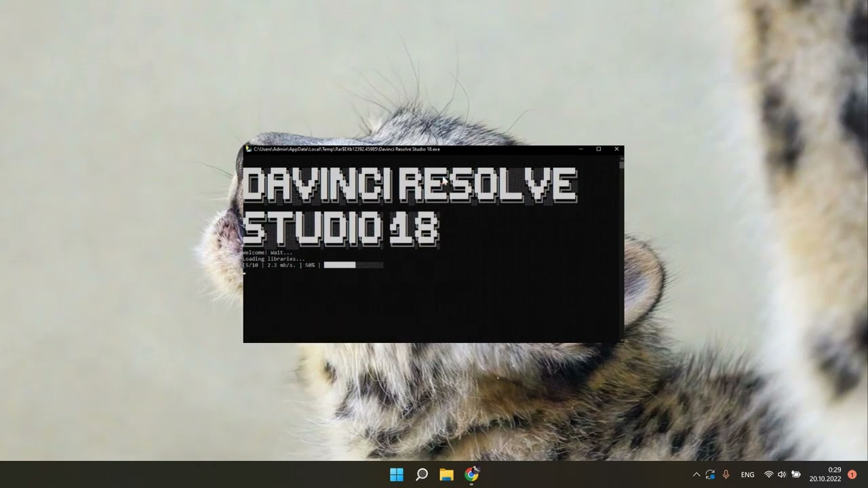
Task: Open the Windows Start menu
Action: (397, 474)
